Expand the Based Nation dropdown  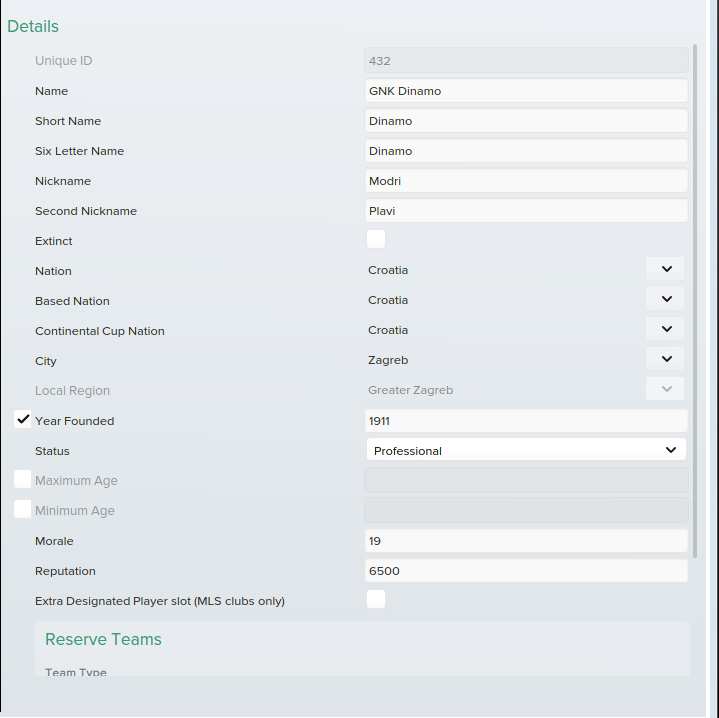point(665,299)
